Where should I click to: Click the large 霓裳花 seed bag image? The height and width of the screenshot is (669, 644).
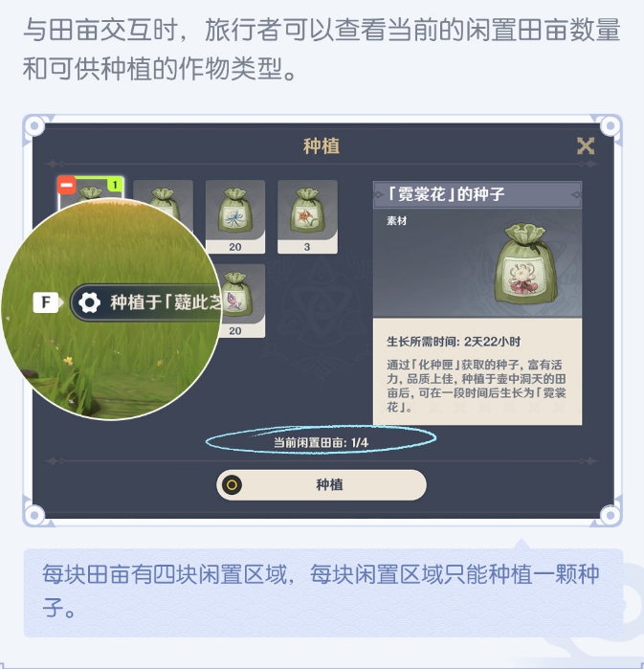point(525,263)
